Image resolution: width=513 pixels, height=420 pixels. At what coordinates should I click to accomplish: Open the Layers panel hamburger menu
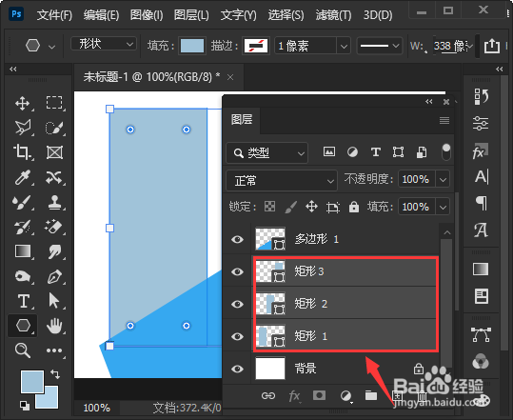444,120
